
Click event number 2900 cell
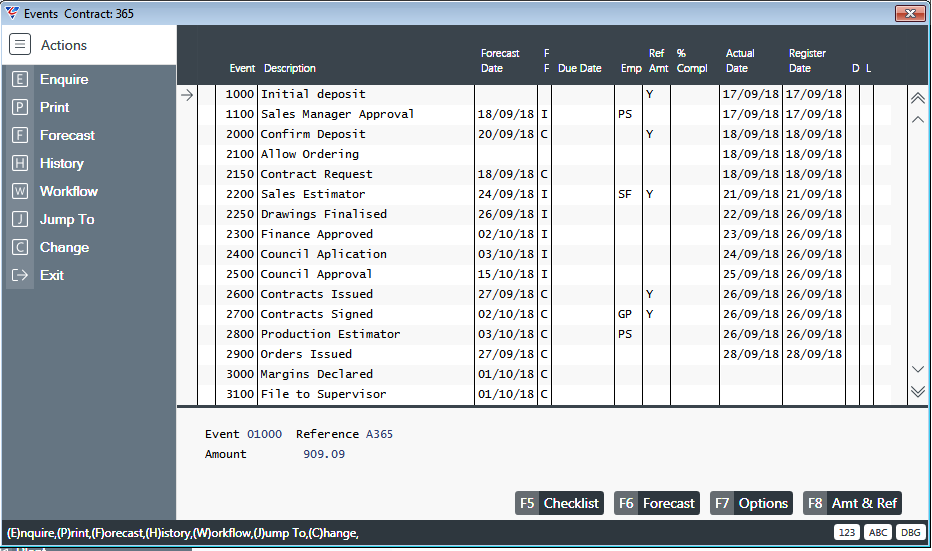click(240, 354)
